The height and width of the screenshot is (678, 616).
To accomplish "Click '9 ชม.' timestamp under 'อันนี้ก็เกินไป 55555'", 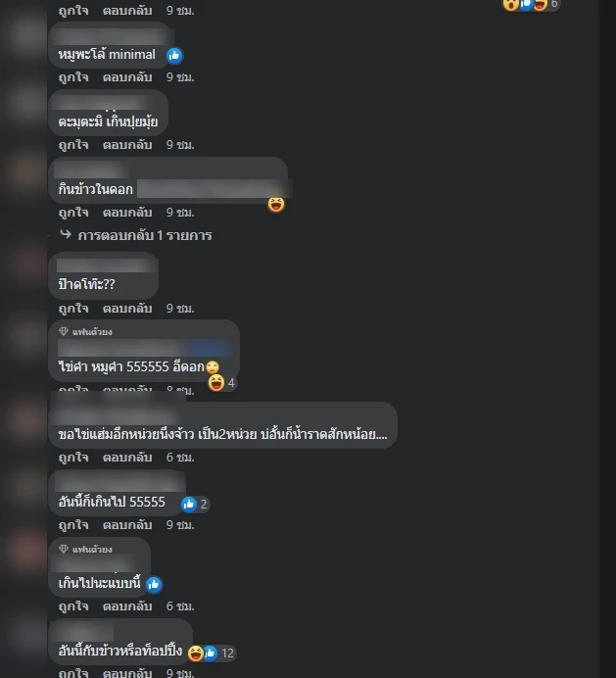I will (180, 525).
